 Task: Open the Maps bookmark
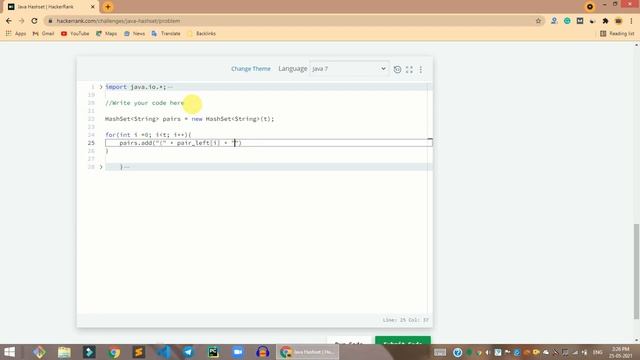[x=107, y=33]
